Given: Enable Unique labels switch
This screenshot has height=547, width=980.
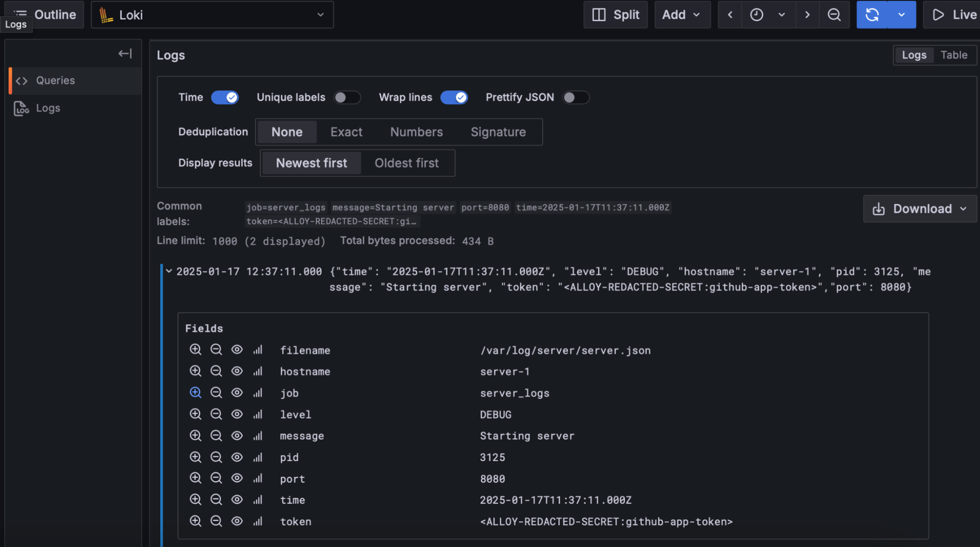Looking at the screenshot, I should [x=347, y=97].
